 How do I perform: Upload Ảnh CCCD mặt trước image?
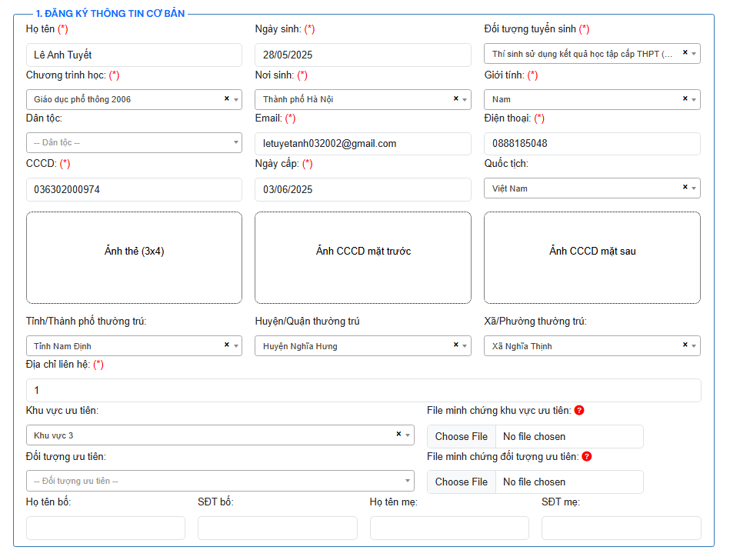(x=363, y=258)
